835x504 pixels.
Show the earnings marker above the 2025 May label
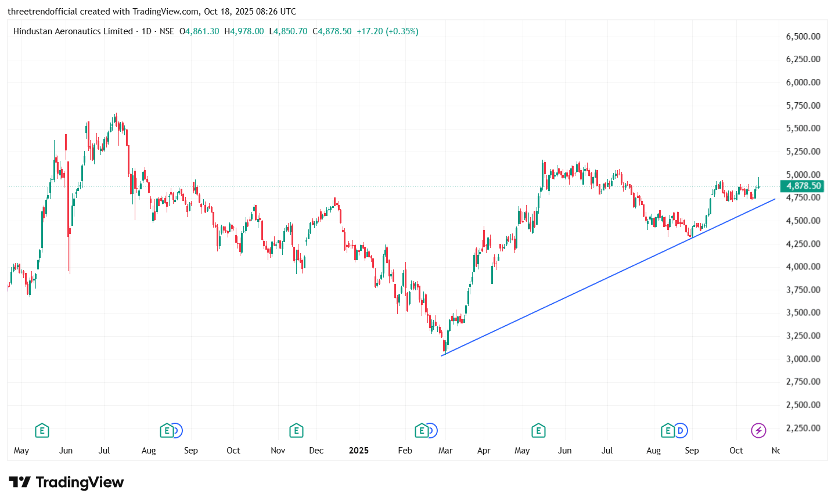pyautogui.click(x=538, y=431)
